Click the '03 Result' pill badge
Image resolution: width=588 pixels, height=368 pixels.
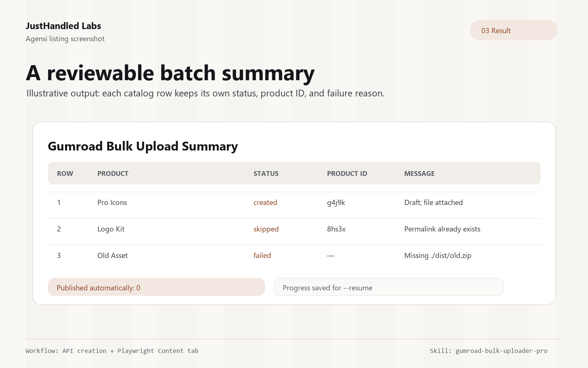tap(513, 30)
